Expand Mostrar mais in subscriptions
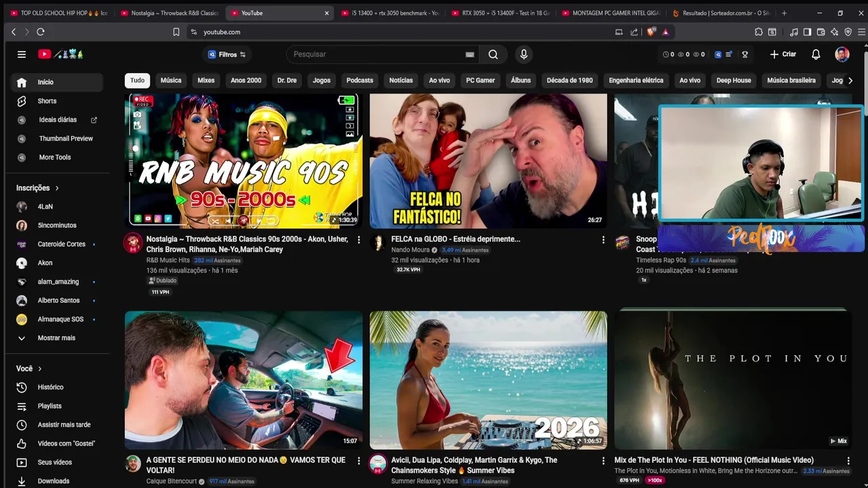The image size is (868, 488). coord(57,338)
